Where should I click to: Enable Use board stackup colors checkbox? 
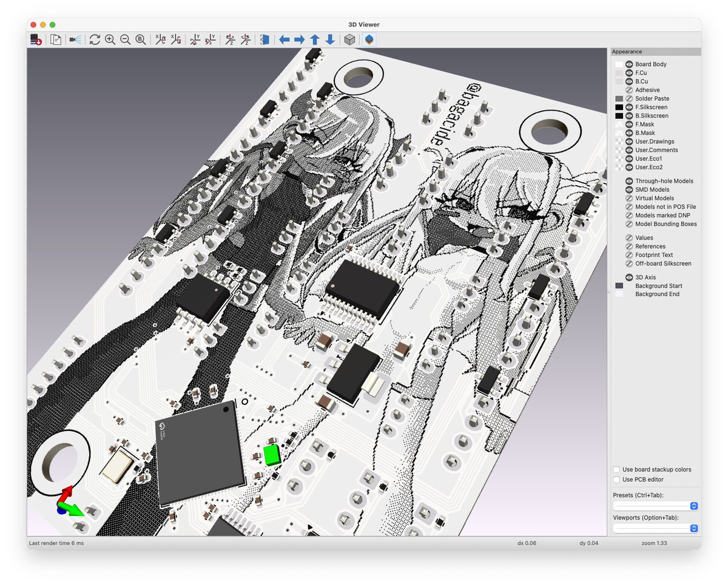point(616,470)
